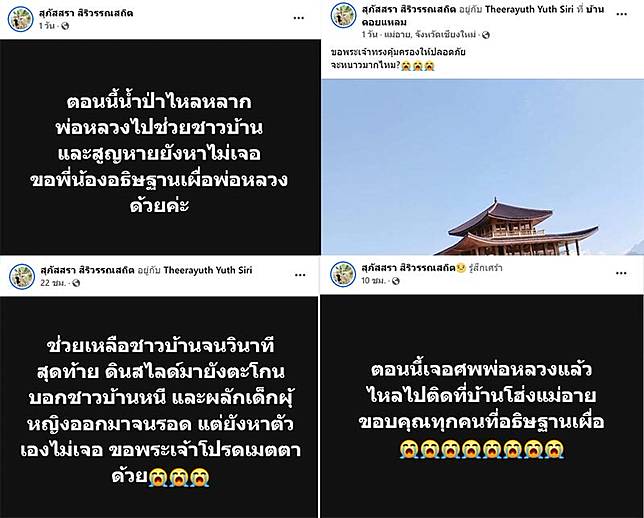The image size is (644, 518).
Task: Click public globe icon beside 22 ชม.
Action: [76, 283]
